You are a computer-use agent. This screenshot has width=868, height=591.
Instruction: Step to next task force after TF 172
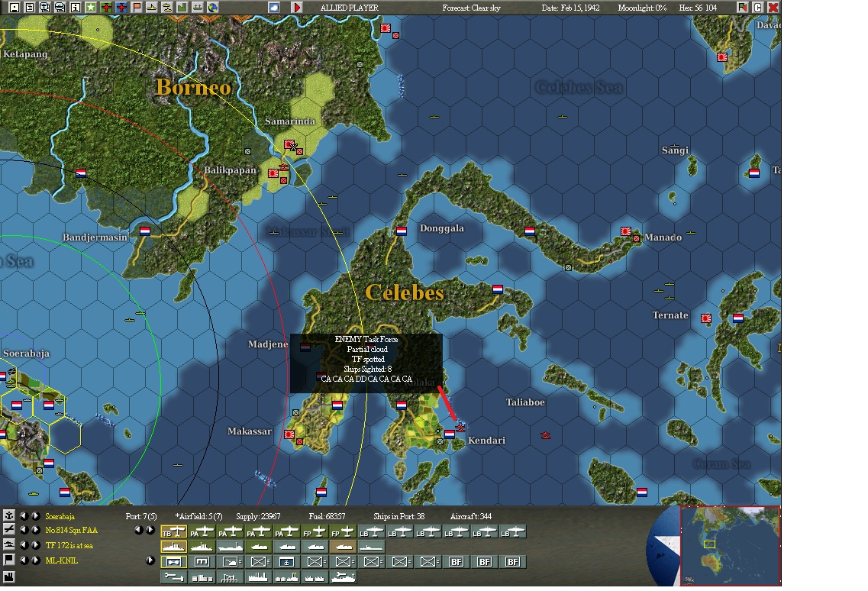tap(35, 545)
